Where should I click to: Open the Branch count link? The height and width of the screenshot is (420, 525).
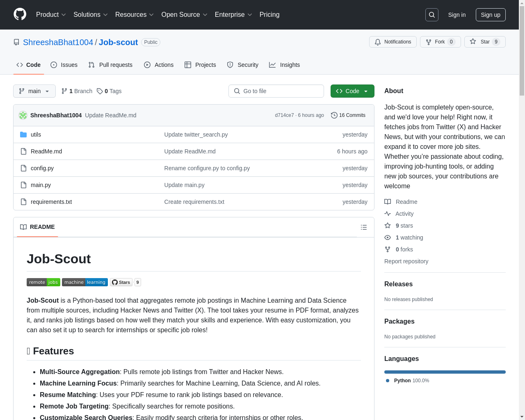[77, 91]
